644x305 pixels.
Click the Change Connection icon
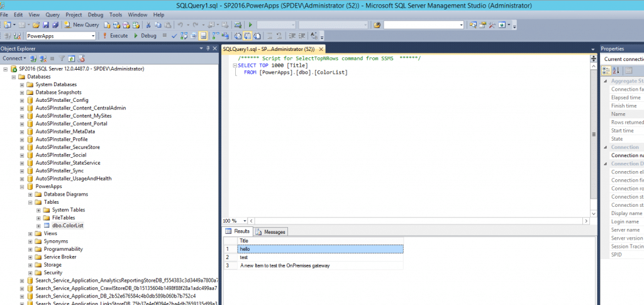point(17,36)
